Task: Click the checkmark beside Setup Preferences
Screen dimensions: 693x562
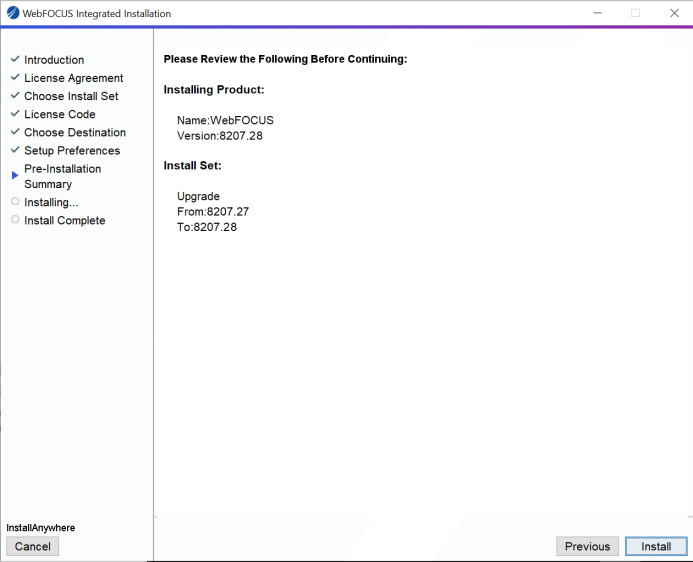Action: click(x=15, y=149)
